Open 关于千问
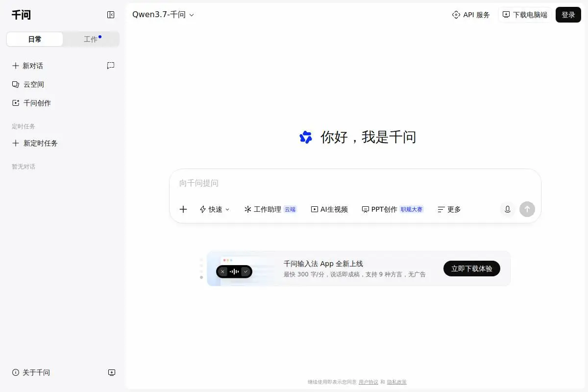Screen dimensions: 588x392 (x=31, y=372)
